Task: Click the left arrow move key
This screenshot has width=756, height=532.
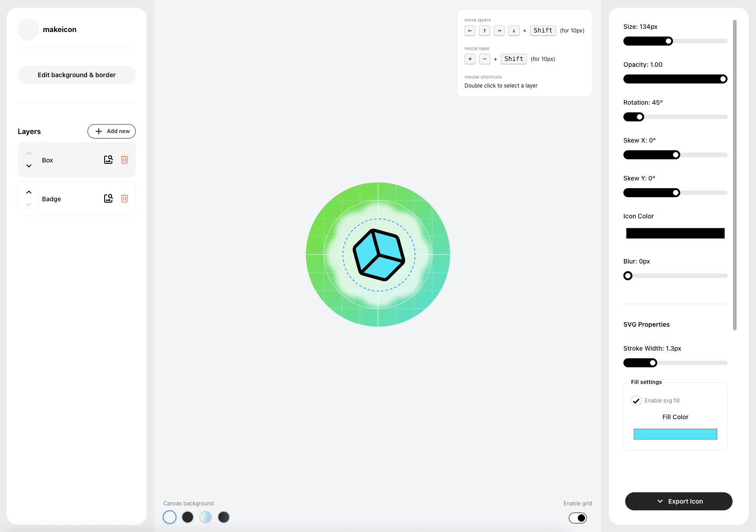Action: 470,31
